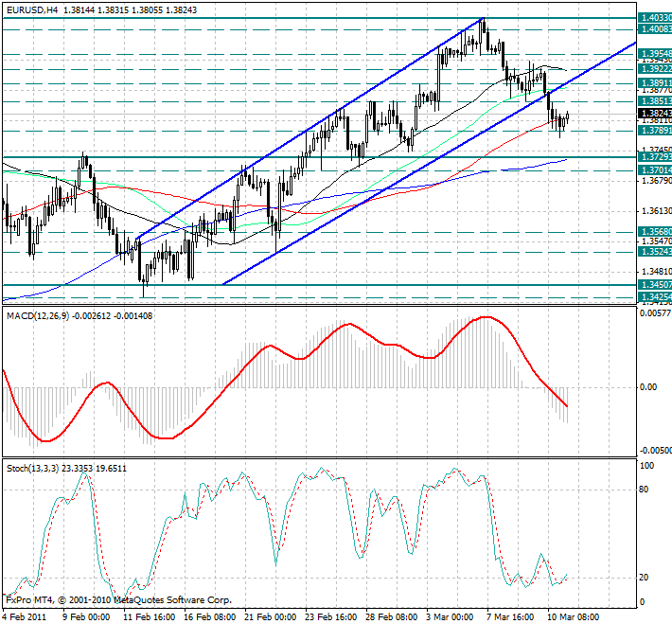
Task: Click the 9 Feb 00:00 time label
Action: click(86, 617)
